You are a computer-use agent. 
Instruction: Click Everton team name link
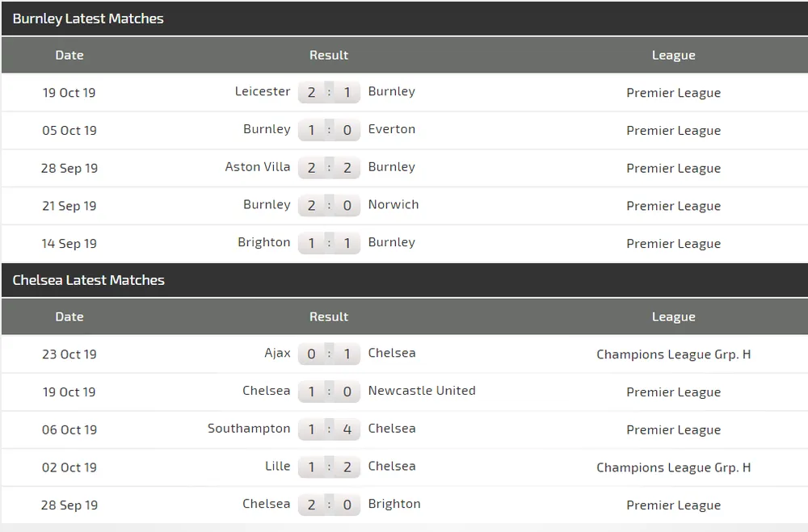[x=391, y=129]
